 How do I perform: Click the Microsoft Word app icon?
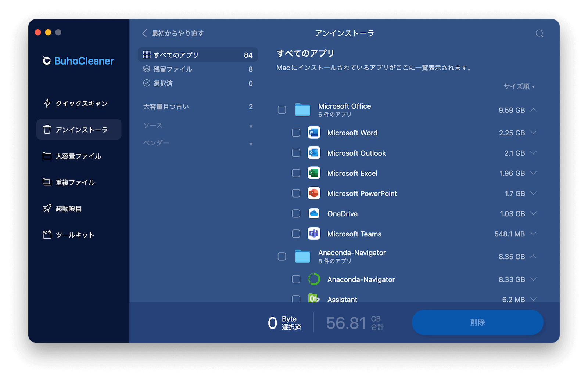tap(314, 133)
